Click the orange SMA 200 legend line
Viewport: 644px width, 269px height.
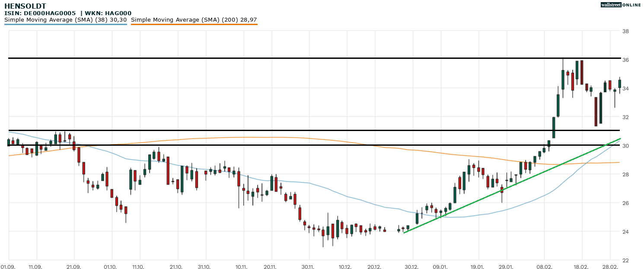[x=194, y=24]
